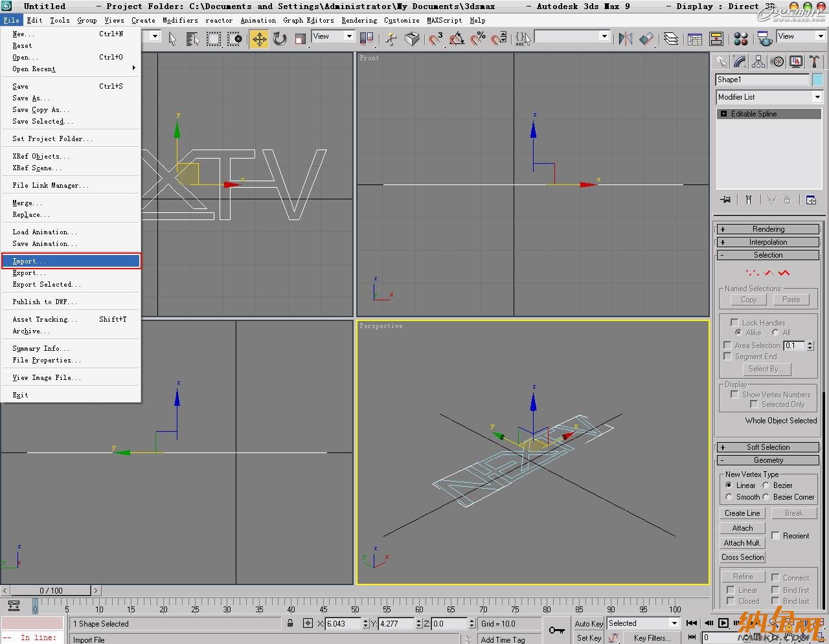The width and height of the screenshot is (829, 644).
Task: Switch to the Utilities hammer tab
Action: 815,61
